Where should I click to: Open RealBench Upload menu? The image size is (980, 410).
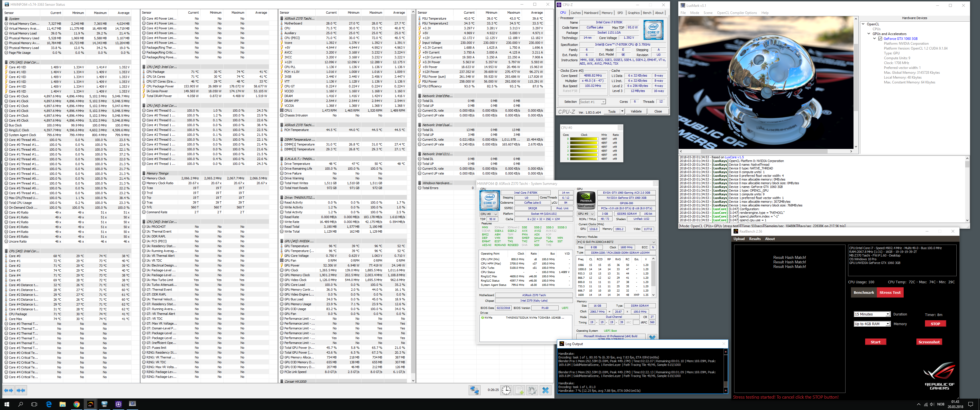coord(739,239)
